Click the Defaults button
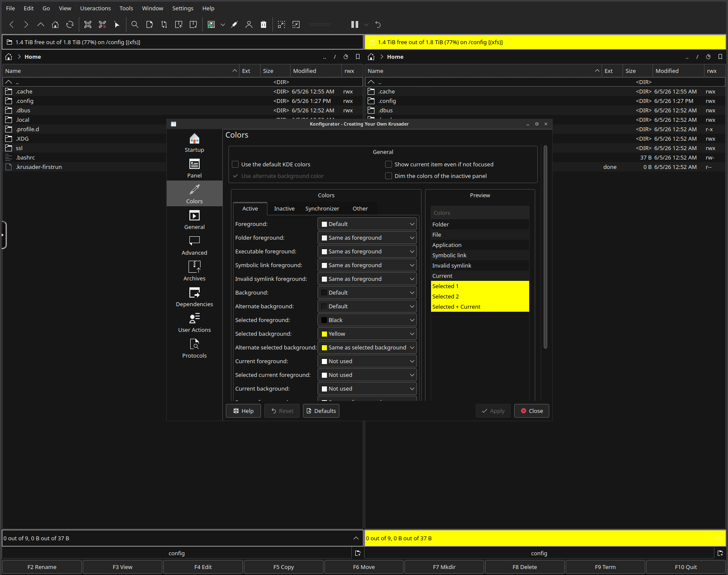This screenshot has height=575, width=728. pyautogui.click(x=321, y=411)
